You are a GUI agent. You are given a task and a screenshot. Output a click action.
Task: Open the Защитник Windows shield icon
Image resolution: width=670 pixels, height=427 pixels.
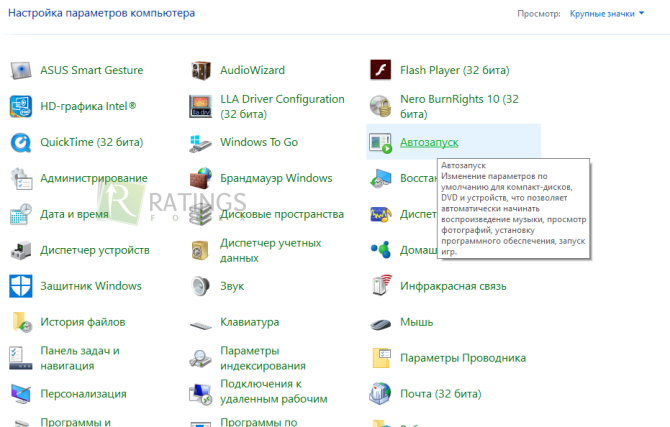pyautogui.click(x=21, y=286)
